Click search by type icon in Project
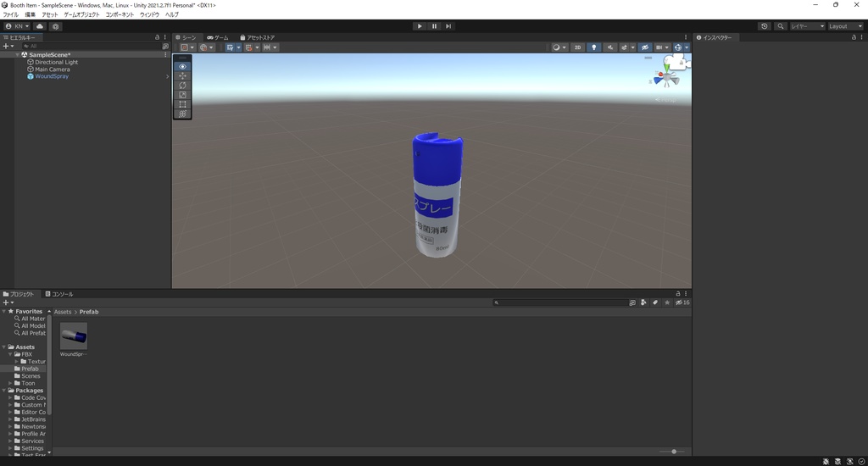The image size is (868, 466). [x=643, y=302]
